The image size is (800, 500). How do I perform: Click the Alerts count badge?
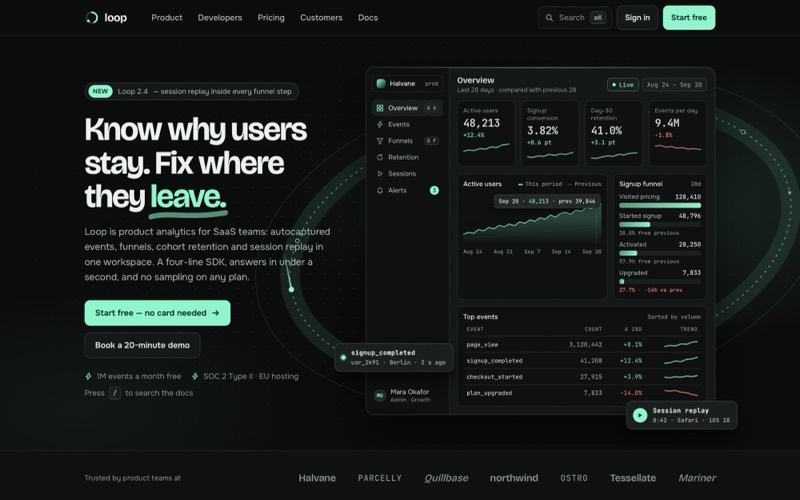tap(434, 190)
